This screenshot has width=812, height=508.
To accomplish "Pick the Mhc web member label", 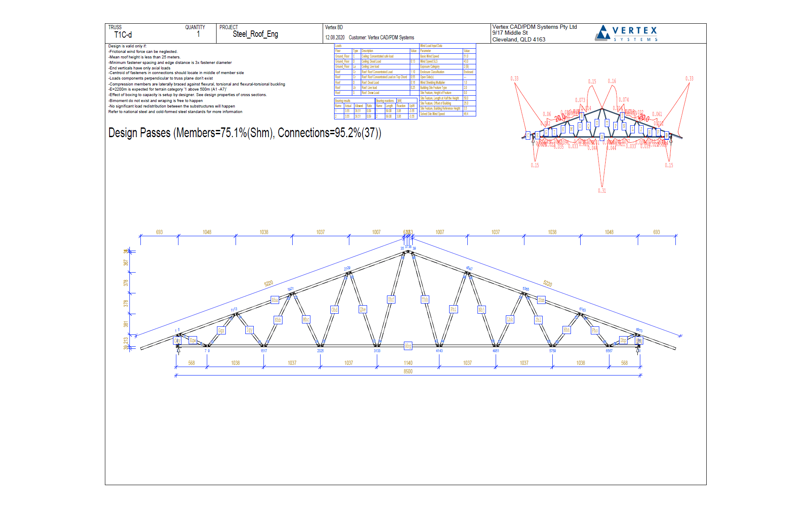I will 306,320.
